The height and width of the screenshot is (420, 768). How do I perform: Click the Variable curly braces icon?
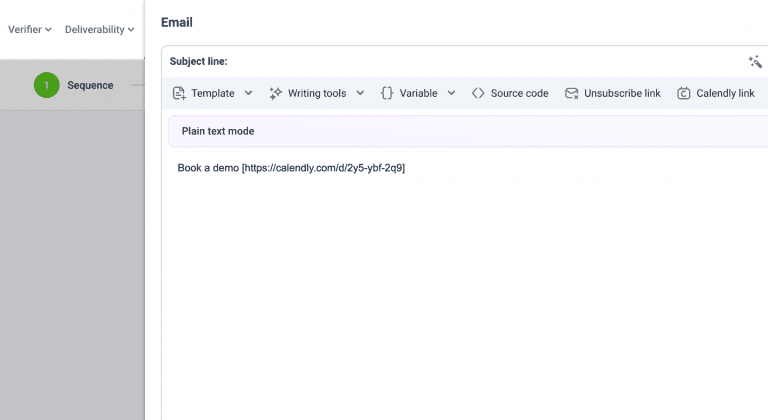coord(387,93)
